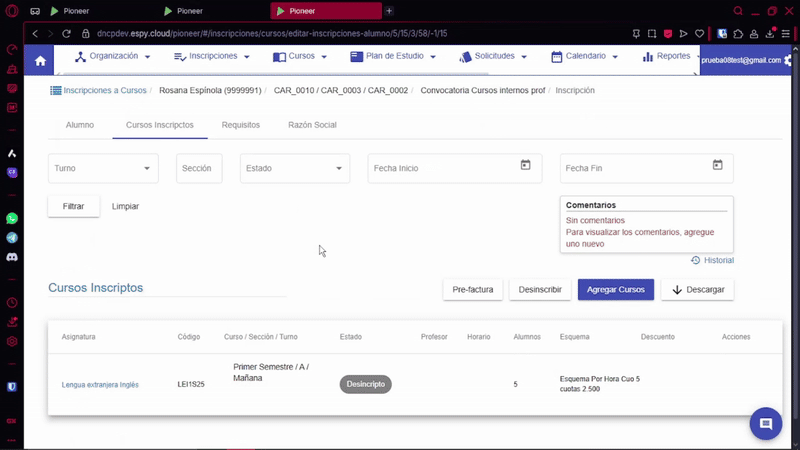Reload the page with the refresh icon
This screenshot has width=800, height=450.
(68, 33)
